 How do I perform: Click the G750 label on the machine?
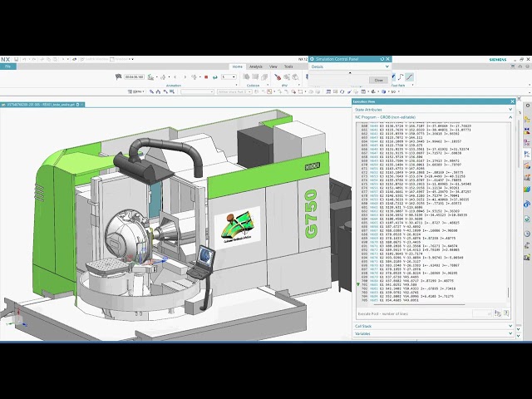click(x=311, y=214)
